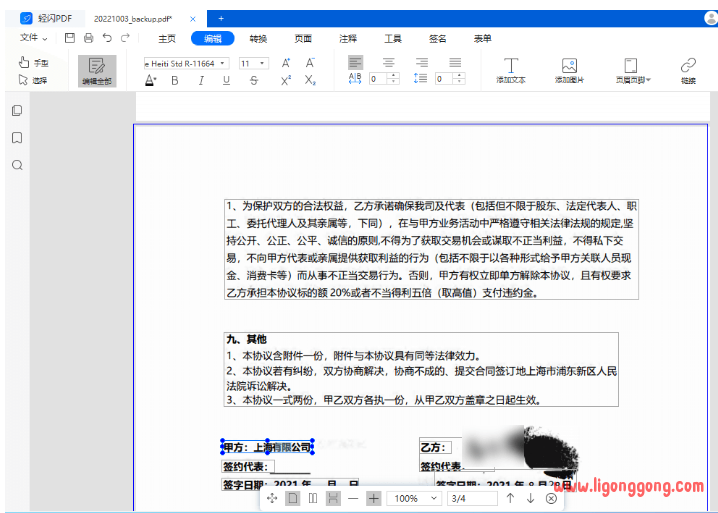
Task: Click the 编辑全部 edit-all button
Action: pyautogui.click(x=97, y=71)
